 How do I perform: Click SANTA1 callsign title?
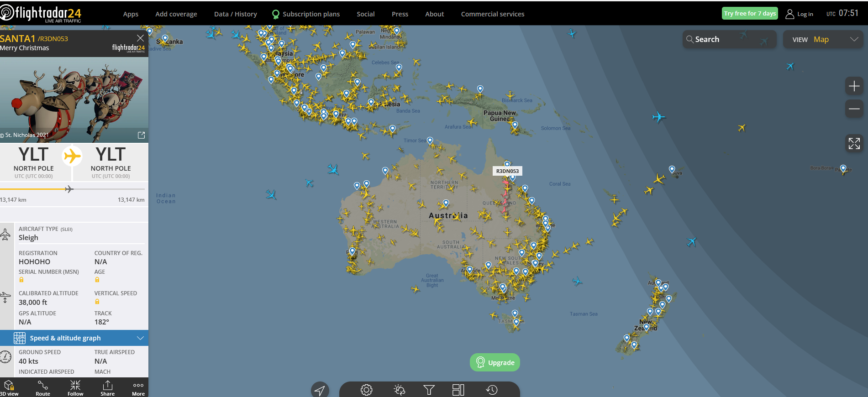(17, 38)
